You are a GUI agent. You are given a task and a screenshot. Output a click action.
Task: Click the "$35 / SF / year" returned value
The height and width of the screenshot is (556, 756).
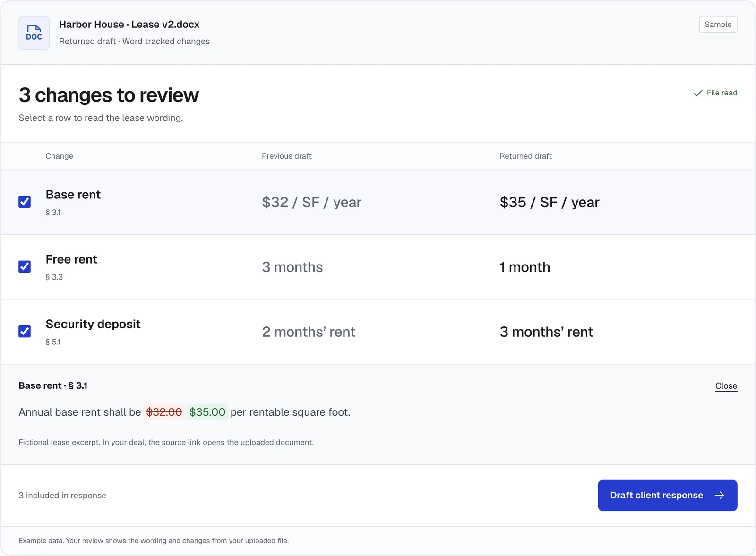click(x=550, y=202)
